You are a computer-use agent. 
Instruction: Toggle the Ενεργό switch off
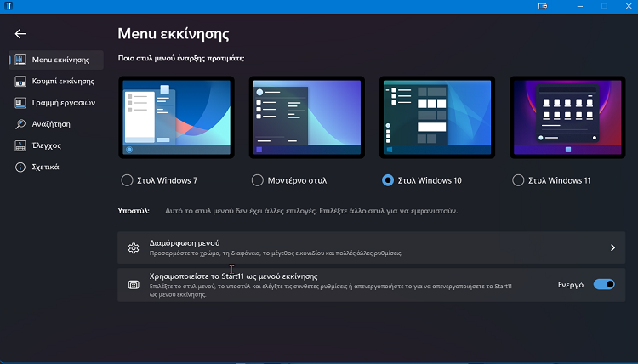pyautogui.click(x=604, y=284)
